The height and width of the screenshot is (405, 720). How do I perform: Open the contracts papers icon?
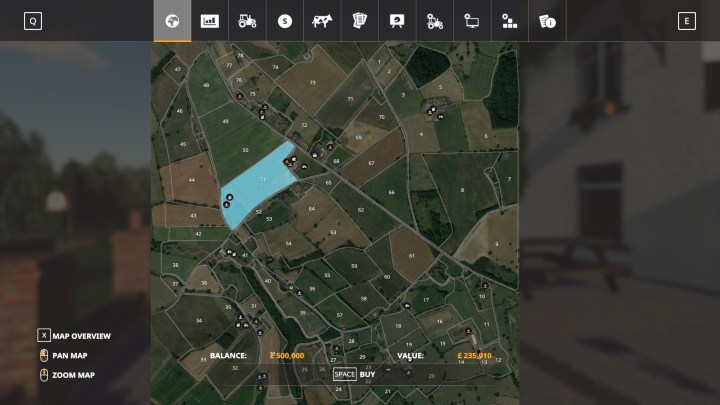tap(360, 21)
